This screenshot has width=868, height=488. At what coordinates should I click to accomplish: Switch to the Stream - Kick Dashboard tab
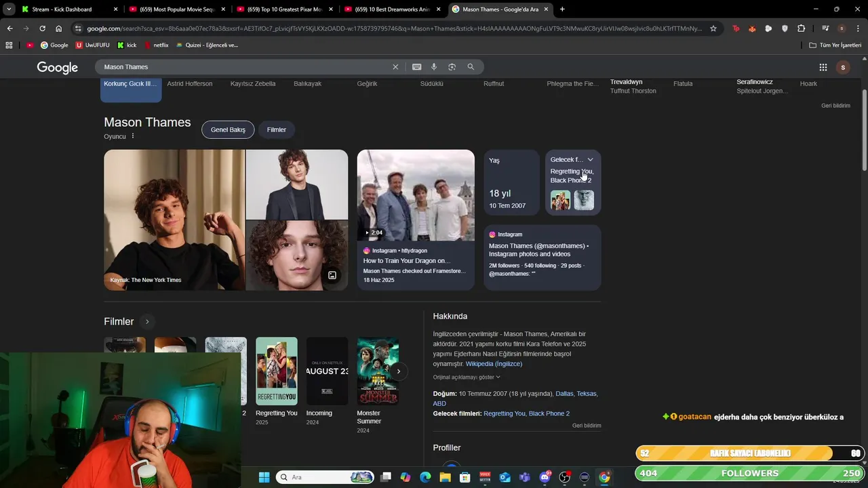(x=68, y=9)
